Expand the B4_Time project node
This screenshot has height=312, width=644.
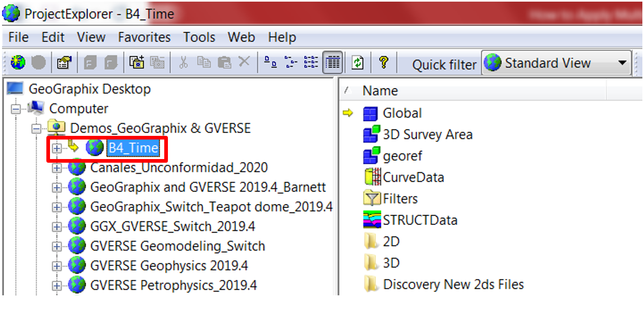coord(57,148)
